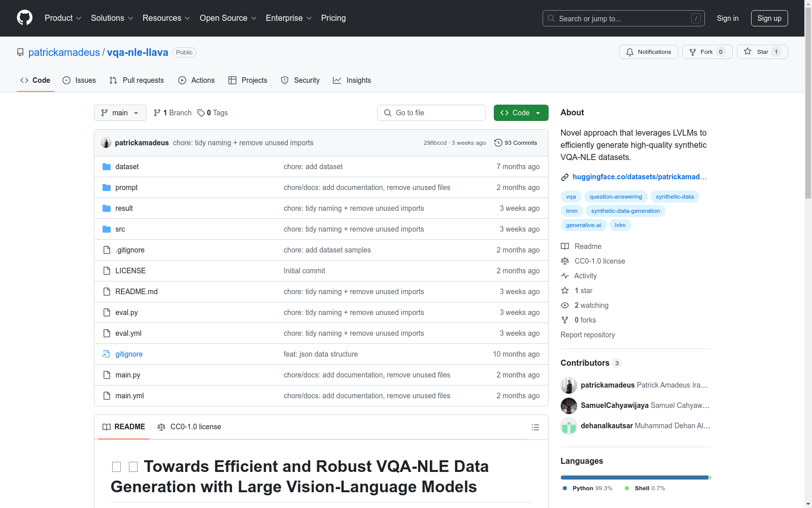
Task: Open the dataset folder icon
Action: tap(107, 167)
